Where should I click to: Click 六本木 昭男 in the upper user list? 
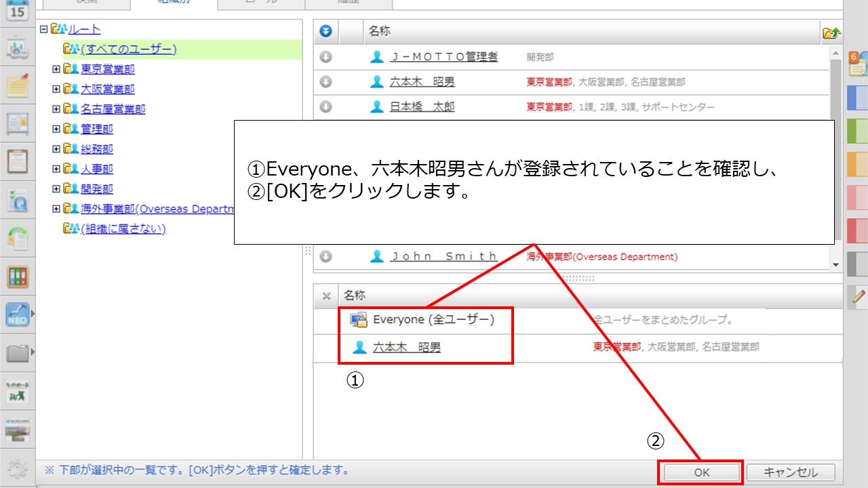pyautogui.click(x=422, y=82)
